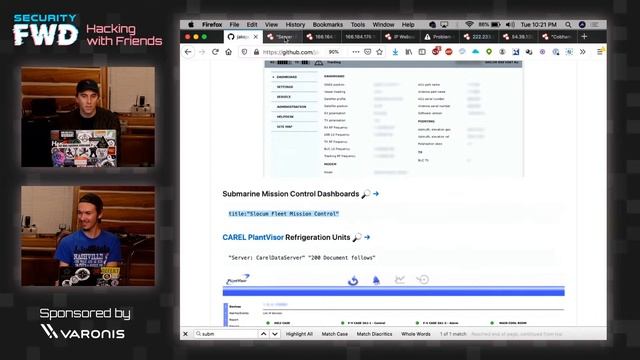
Task: Click the search icon beside CAREL Refrigeration Units
Action: click(x=357, y=237)
